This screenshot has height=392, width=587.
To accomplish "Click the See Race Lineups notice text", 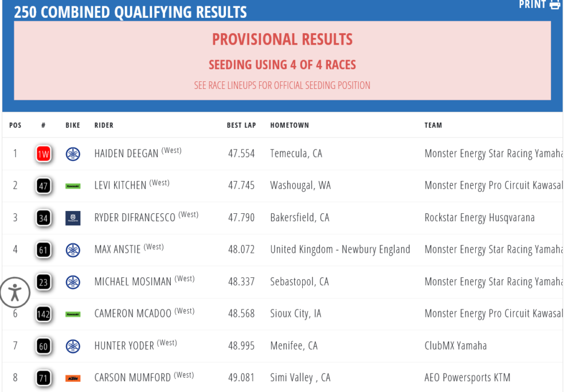I will pyautogui.click(x=282, y=85).
